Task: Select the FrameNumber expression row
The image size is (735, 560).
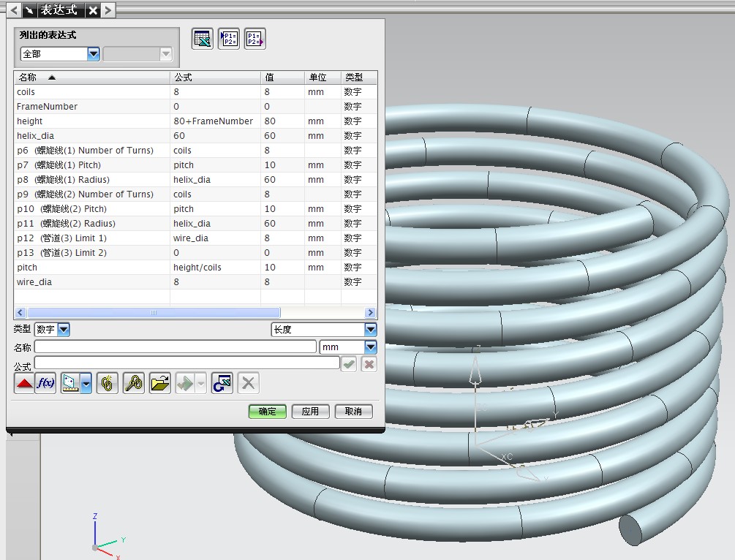Action: point(195,107)
